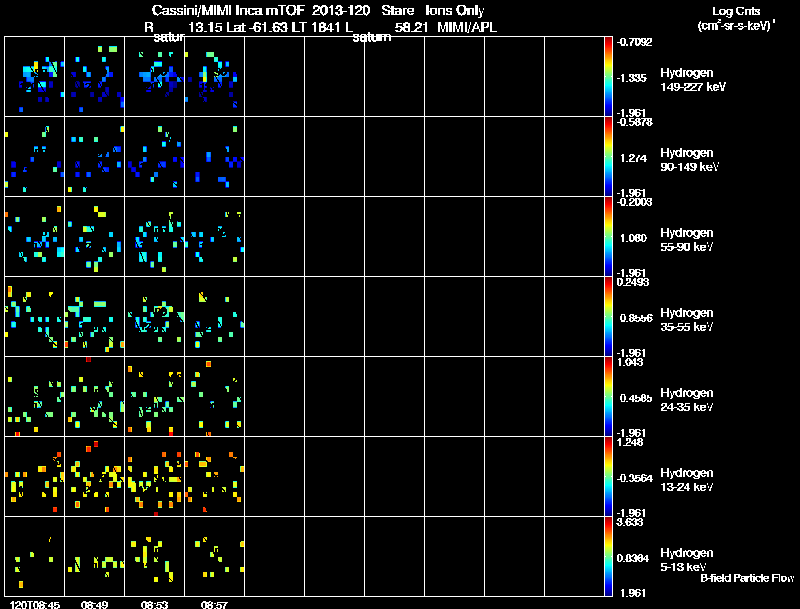Pick the 55-90 keV panel at 08:57
Screen dimensions: 800x609
point(214,237)
